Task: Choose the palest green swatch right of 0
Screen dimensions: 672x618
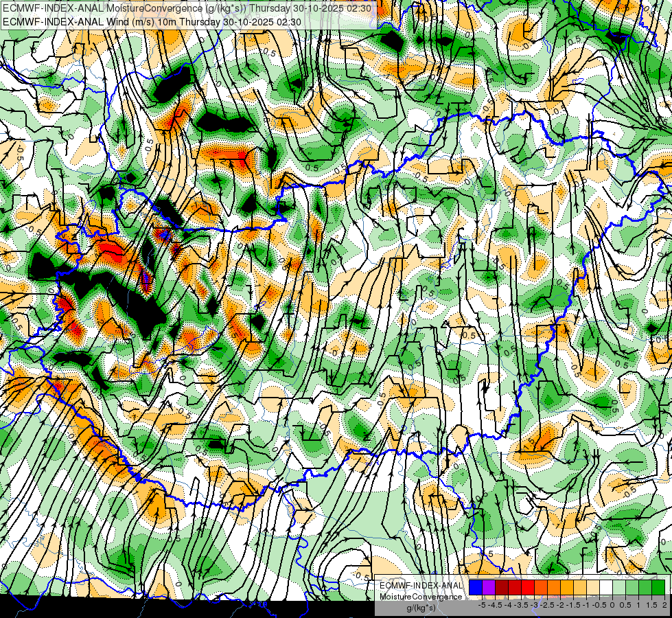Action: [x=619, y=587]
